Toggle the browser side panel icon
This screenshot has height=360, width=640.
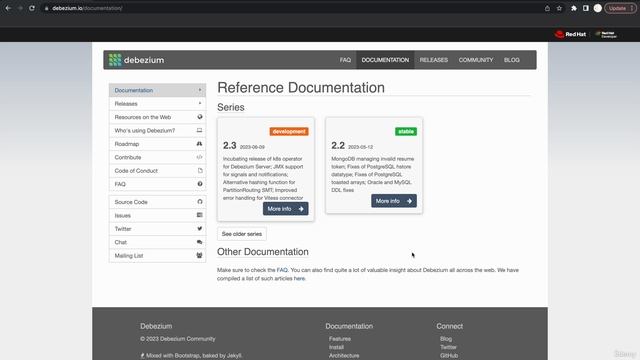(586, 8)
